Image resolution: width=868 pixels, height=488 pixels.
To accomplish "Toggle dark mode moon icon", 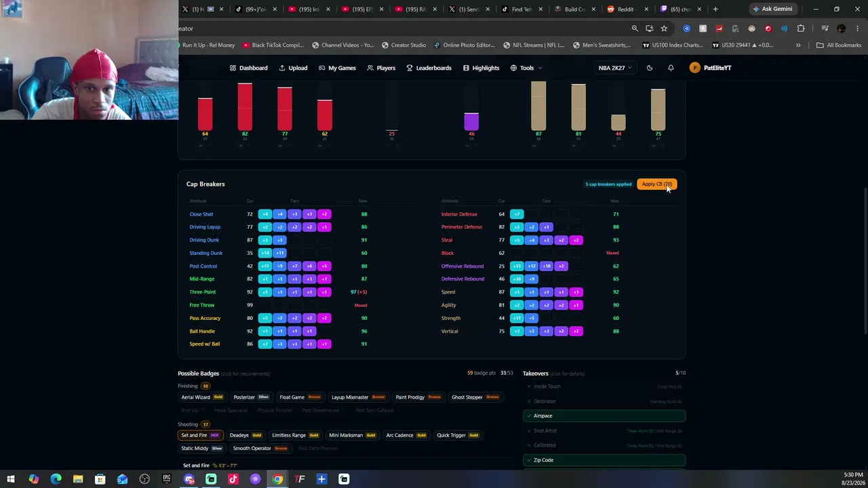I will point(650,68).
